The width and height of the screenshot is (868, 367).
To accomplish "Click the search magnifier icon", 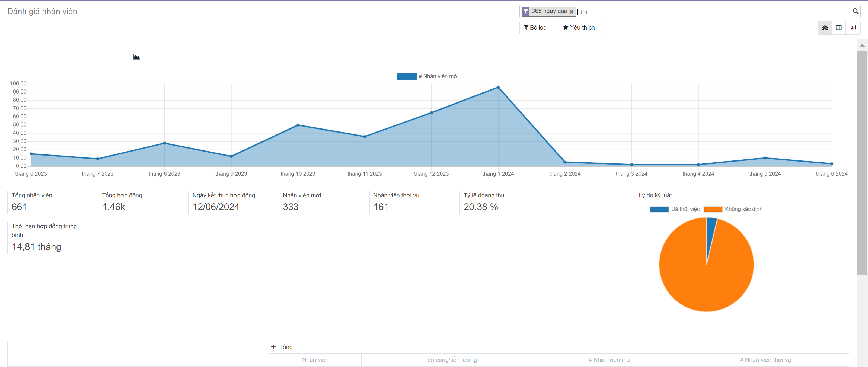I will pyautogui.click(x=855, y=11).
